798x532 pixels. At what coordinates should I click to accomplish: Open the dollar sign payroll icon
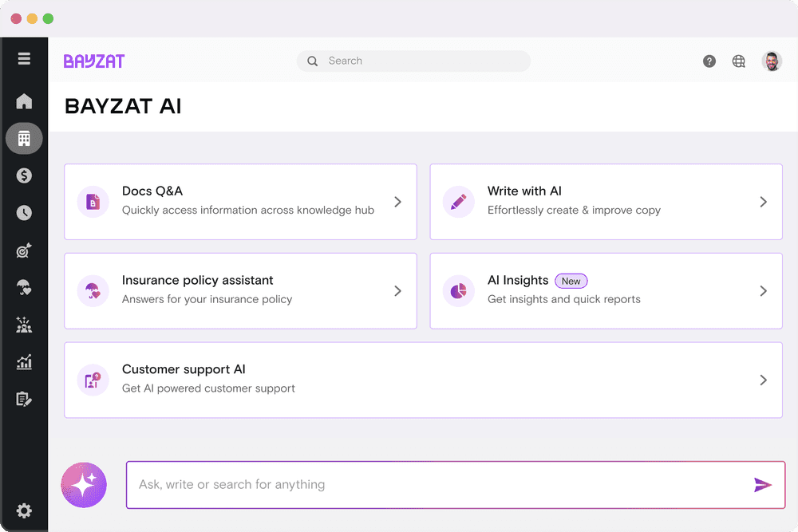click(x=24, y=175)
